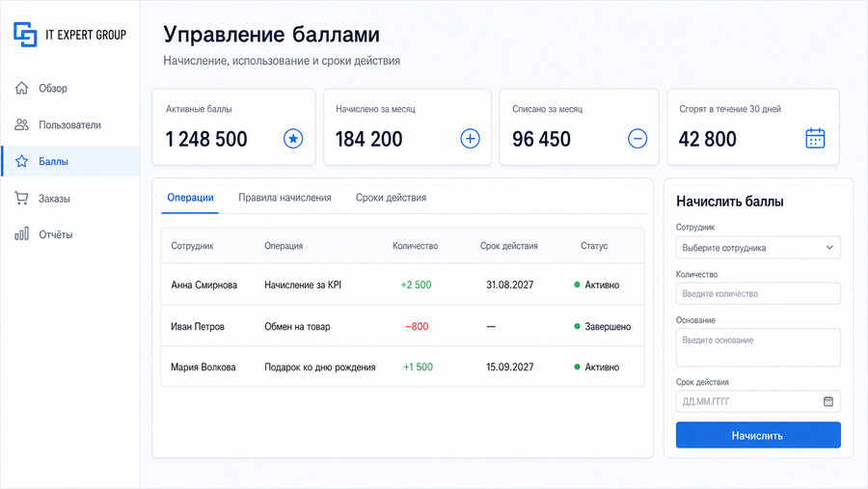
Task: Click the IT Expert Group logo
Action: (x=69, y=35)
